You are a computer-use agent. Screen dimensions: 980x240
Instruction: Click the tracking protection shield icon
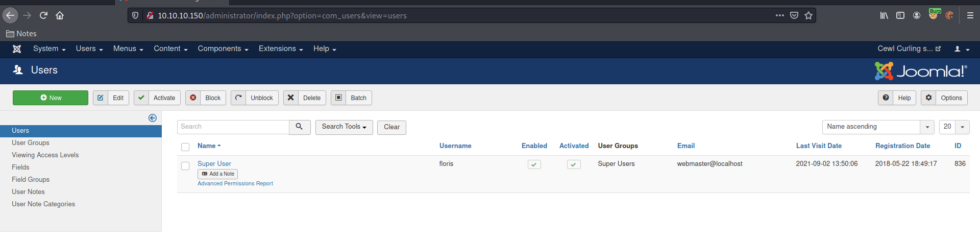pyautogui.click(x=135, y=15)
